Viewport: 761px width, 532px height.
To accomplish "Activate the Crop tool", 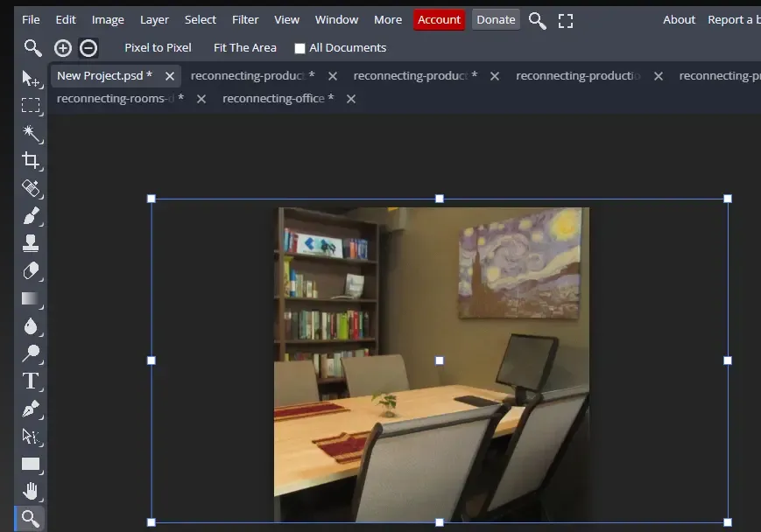I will pyautogui.click(x=31, y=160).
